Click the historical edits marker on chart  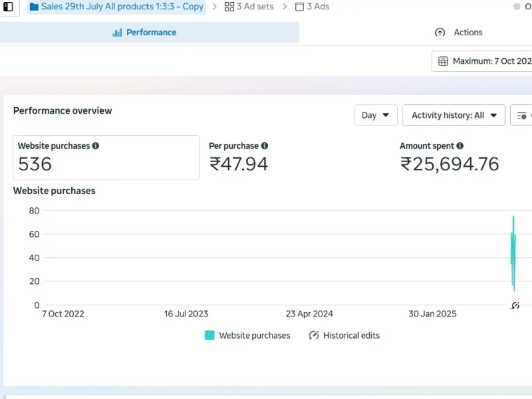tap(515, 305)
